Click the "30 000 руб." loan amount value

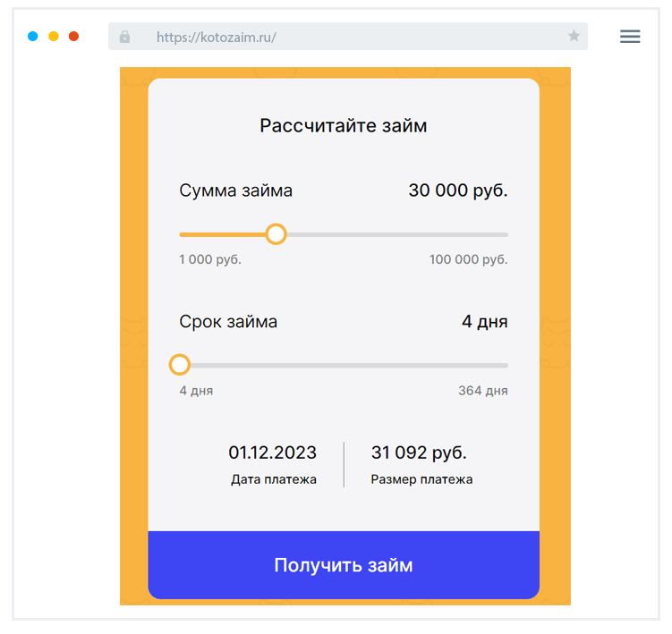pyautogui.click(x=457, y=190)
